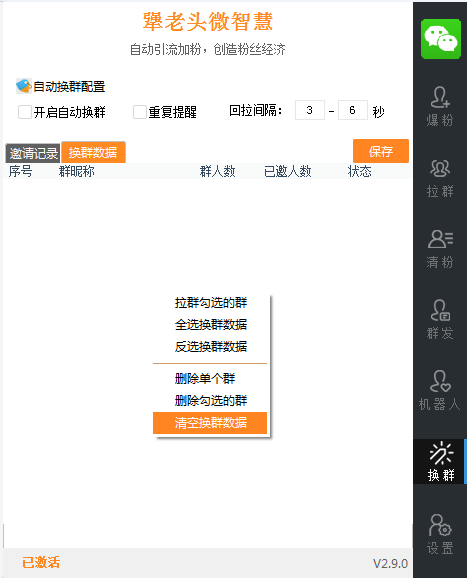The height and width of the screenshot is (578, 467).
Task: Enable the 开启自动换群 checkbox
Action: point(25,112)
